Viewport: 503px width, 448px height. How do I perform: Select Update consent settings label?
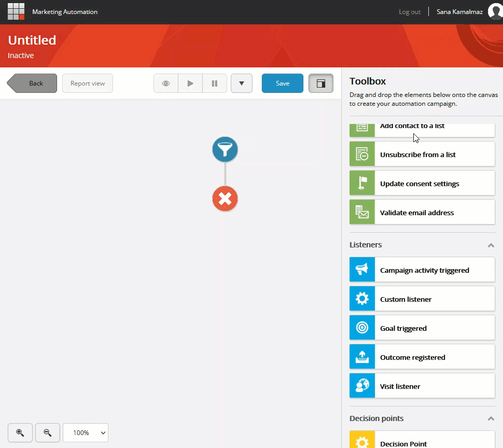pyautogui.click(x=420, y=184)
